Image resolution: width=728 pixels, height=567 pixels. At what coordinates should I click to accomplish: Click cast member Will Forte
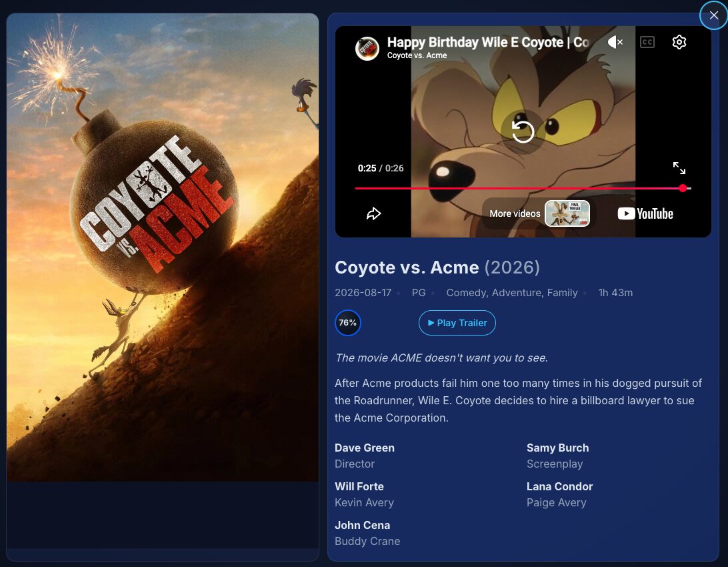click(x=359, y=486)
